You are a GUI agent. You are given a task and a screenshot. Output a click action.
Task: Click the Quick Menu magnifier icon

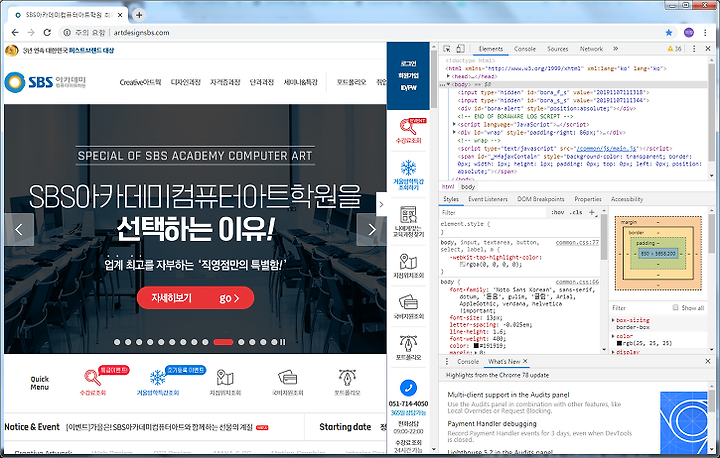click(92, 378)
